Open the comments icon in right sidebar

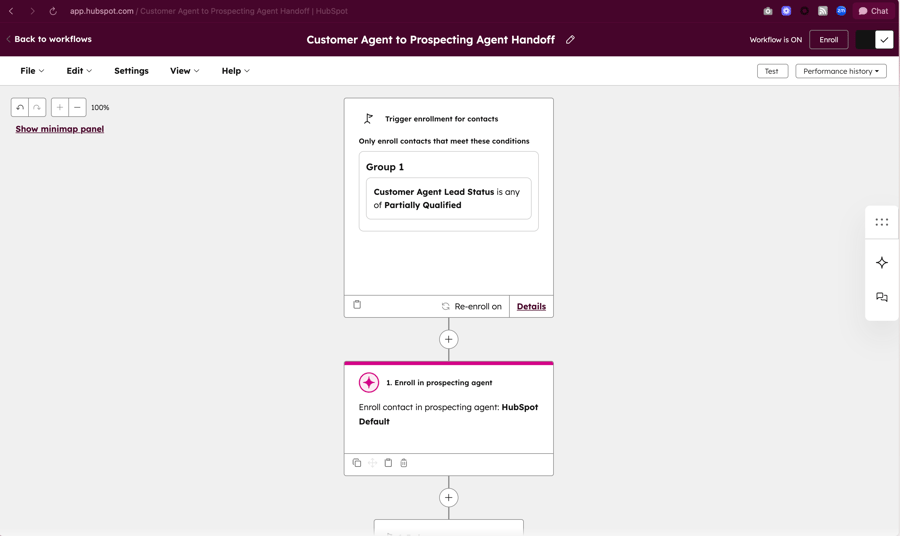[x=881, y=297]
